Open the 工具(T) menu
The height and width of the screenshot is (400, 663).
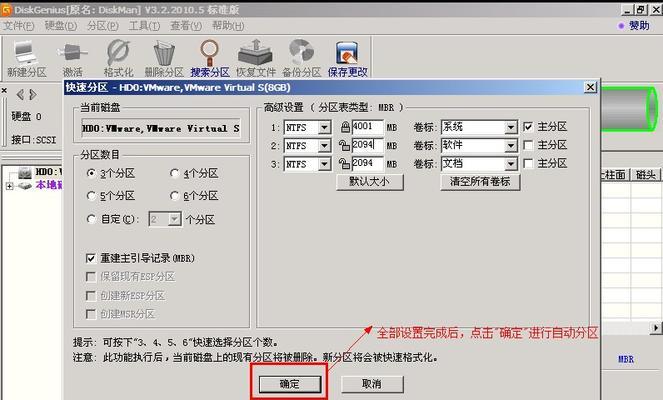click(x=144, y=26)
